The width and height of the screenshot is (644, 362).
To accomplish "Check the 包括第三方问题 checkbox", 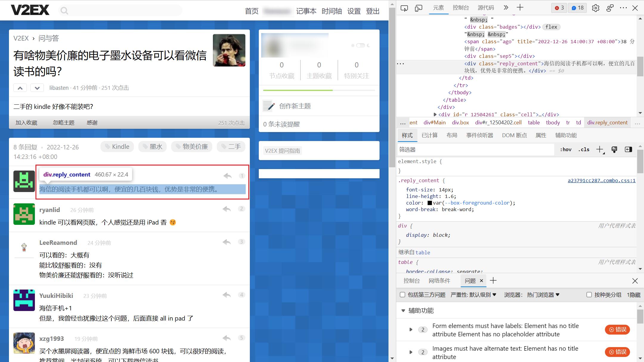I will [x=402, y=295].
